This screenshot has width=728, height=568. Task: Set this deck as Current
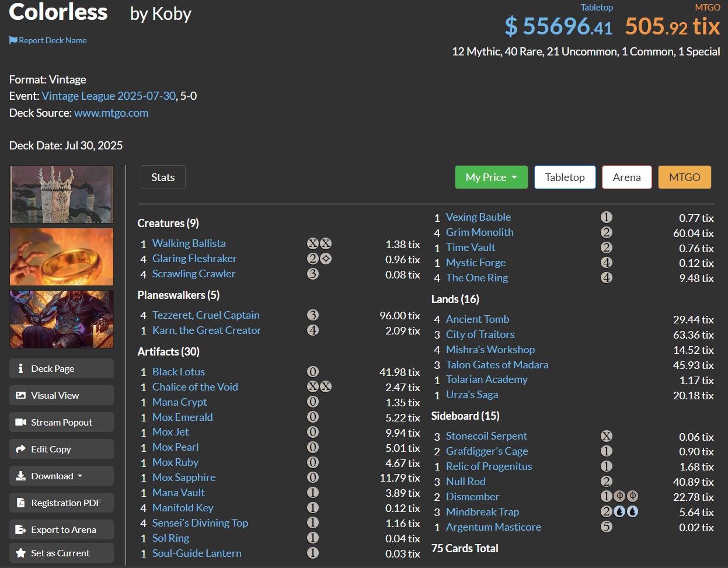tap(61, 553)
